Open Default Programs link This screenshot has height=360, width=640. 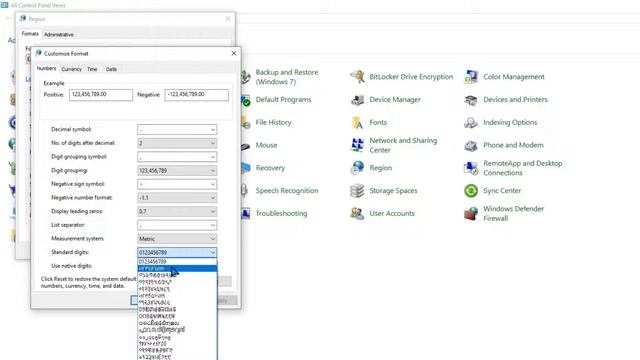(283, 100)
